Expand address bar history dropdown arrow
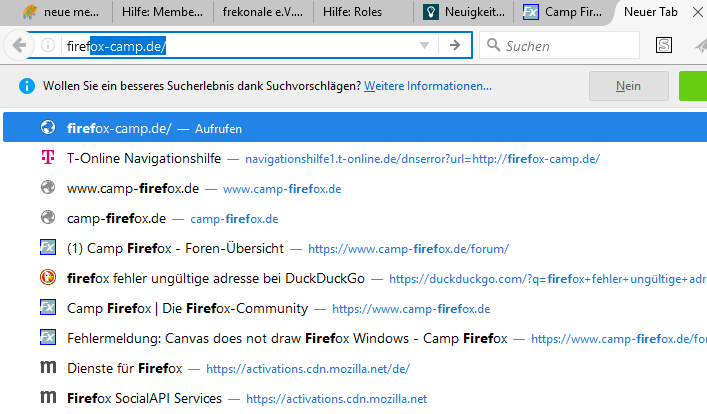Viewport: 707px width, 414px height. tap(424, 45)
